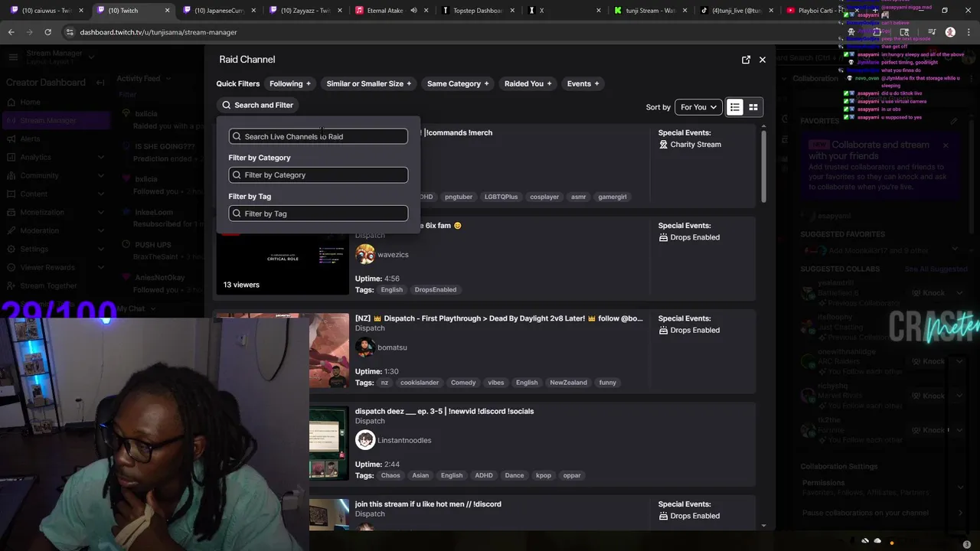The image size is (980, 551).
Task: Focus the Search Live Channels to Raid field
Action: click(318, 136)
